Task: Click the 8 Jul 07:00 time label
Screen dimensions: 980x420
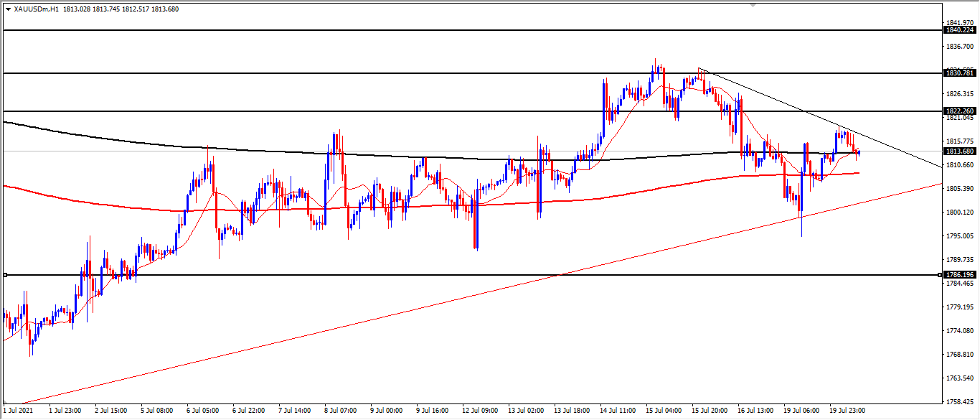Action: click(x=341, y=411)
